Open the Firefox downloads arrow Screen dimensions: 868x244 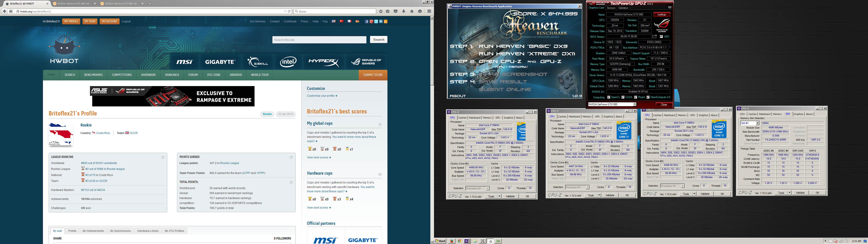404,12
